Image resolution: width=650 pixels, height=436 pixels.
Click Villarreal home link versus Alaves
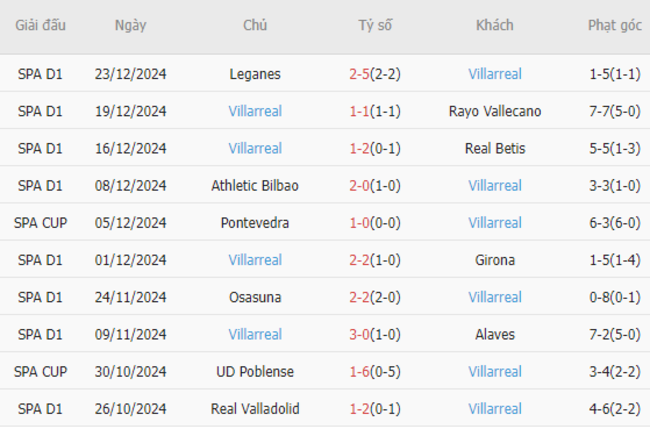tap(255, 334)
